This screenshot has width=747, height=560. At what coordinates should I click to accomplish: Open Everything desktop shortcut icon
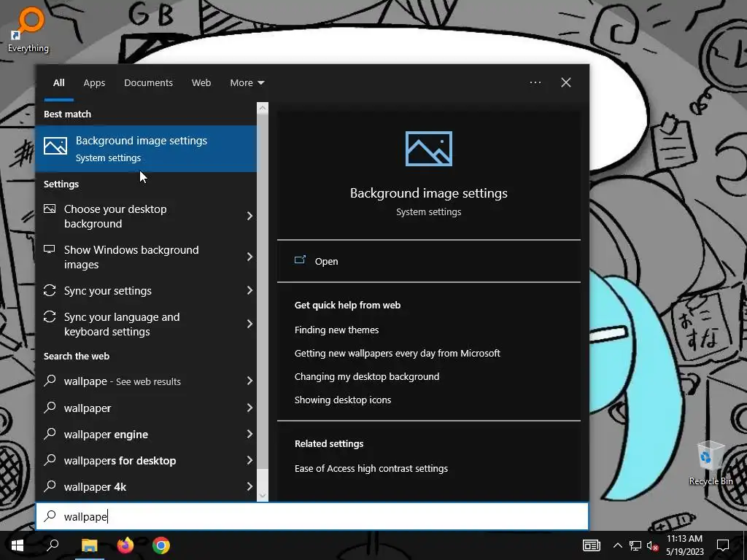point(28,29)
